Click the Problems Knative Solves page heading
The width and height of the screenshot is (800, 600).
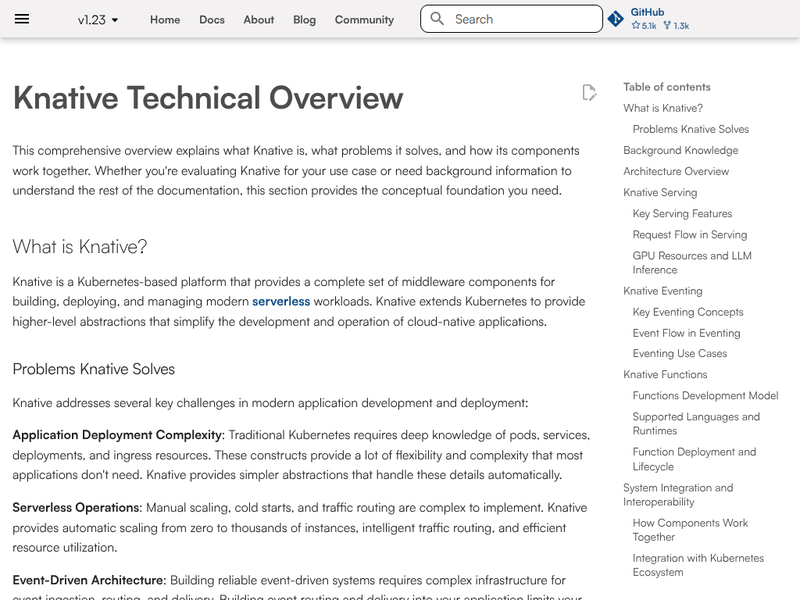coord(93,369)
